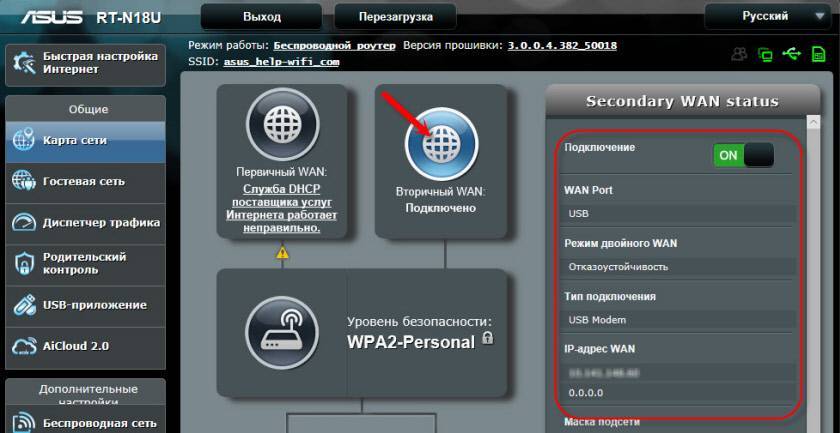
Task: Click the Primary WAN globe icon
Action: 282,125
